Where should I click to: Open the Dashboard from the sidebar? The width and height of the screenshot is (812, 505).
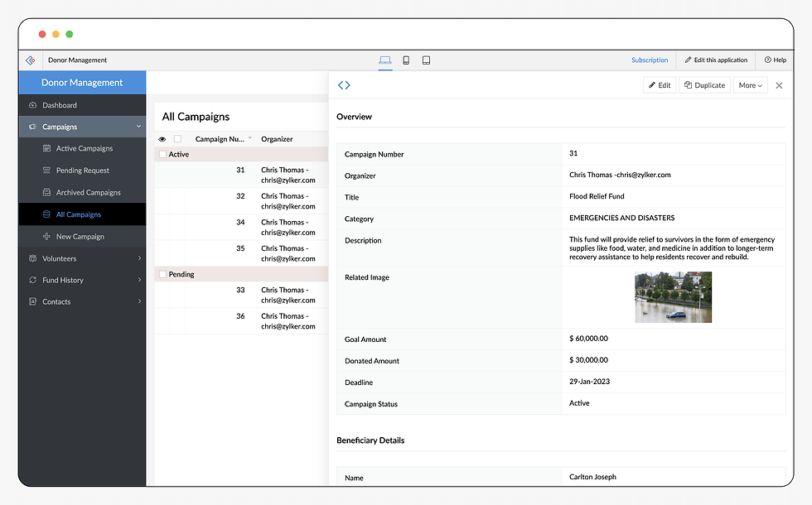tap(58, 106)
